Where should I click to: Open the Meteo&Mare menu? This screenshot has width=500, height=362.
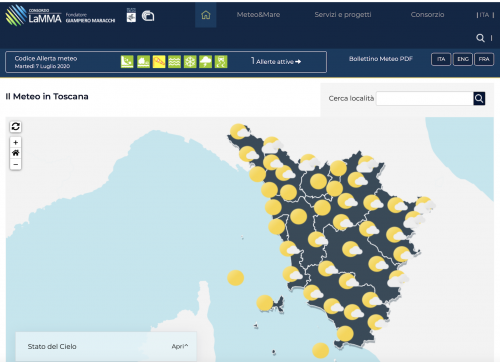(258, 15)
